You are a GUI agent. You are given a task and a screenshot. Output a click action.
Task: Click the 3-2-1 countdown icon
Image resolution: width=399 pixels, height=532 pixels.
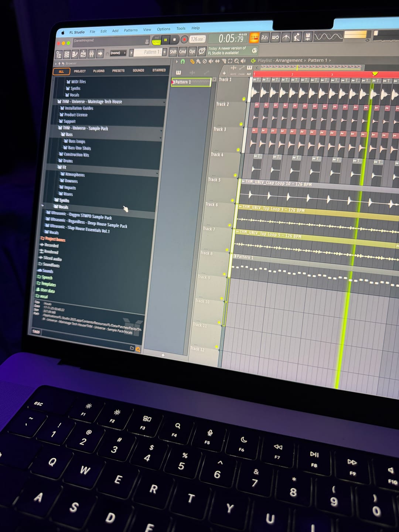pos(265,38)
